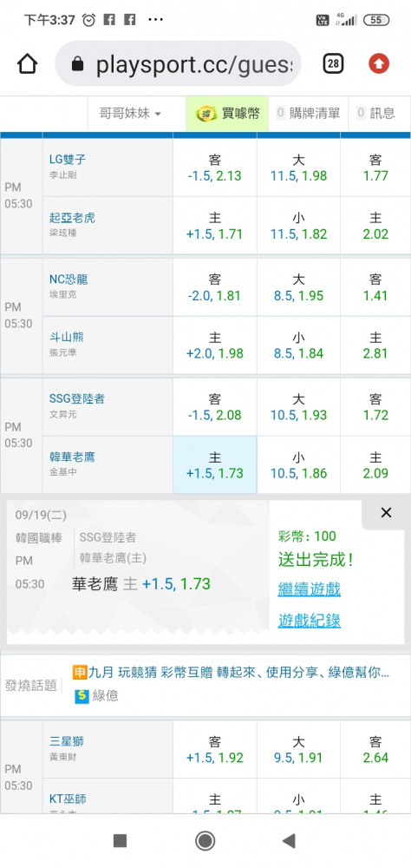Viewport: 411px width, 868px height.
Task: Tap the browser home icon
Action: (27, 64)
